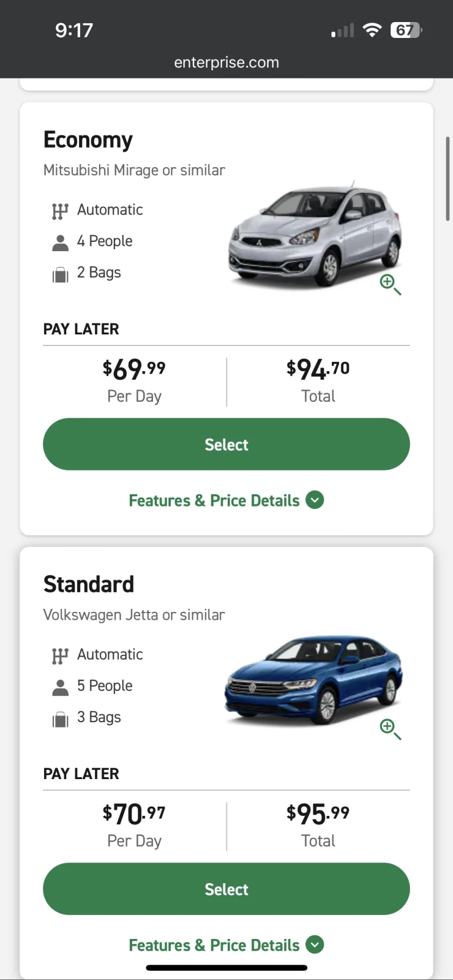Select the Economy Mitsubishi Mirage rental
This screenshot has width=453, height=980.
[226, 444]
